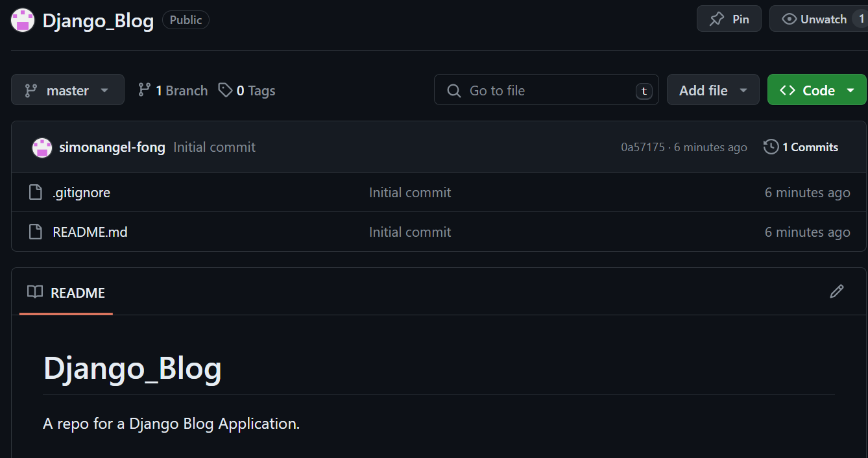This screenshot has width=868, height=458.
Task: Click the file icon next to .gitignore
Action: click(x=36, y=192)
